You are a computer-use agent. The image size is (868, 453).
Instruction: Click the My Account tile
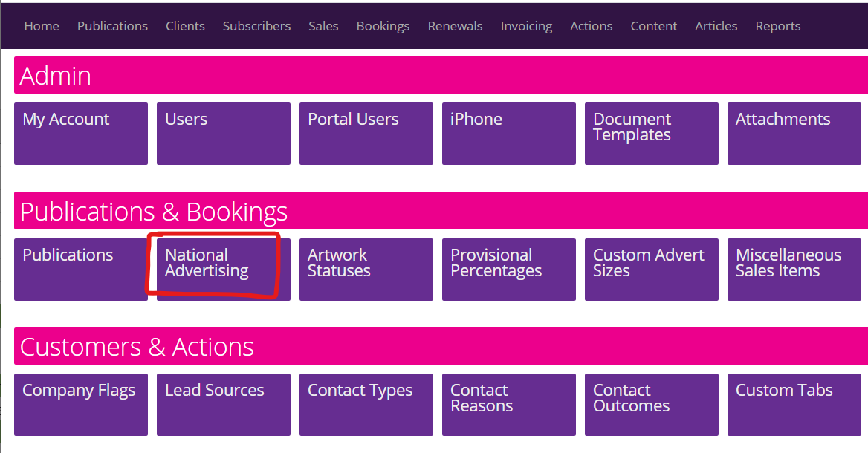(80, 133)
